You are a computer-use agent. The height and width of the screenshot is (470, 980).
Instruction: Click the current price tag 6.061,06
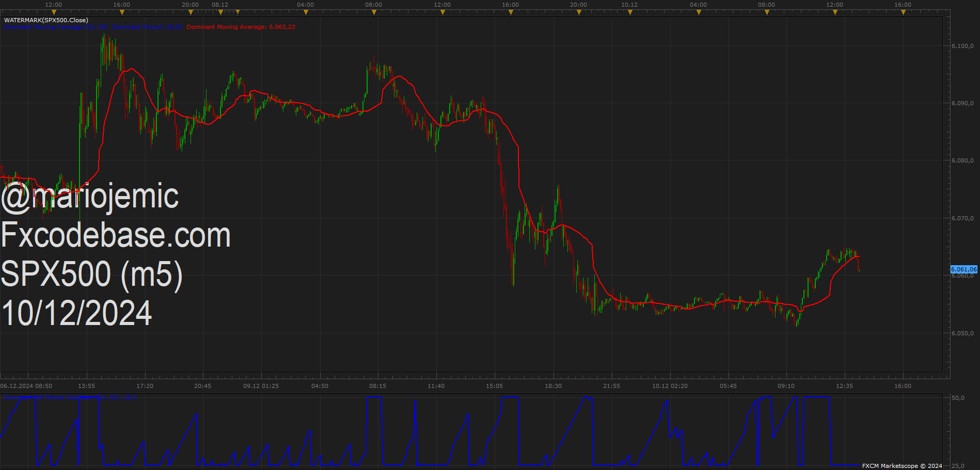pyautogui.click(x=963, y=269)
